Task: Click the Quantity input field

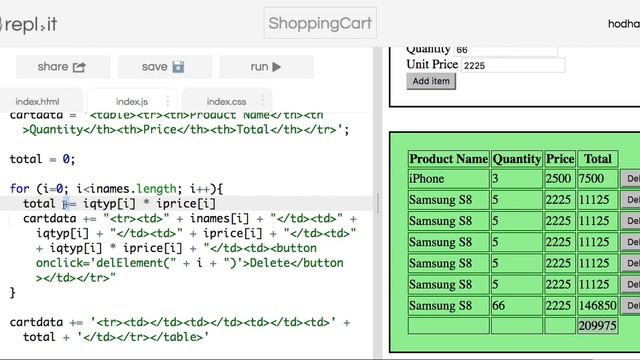Action: pos(506,50)
